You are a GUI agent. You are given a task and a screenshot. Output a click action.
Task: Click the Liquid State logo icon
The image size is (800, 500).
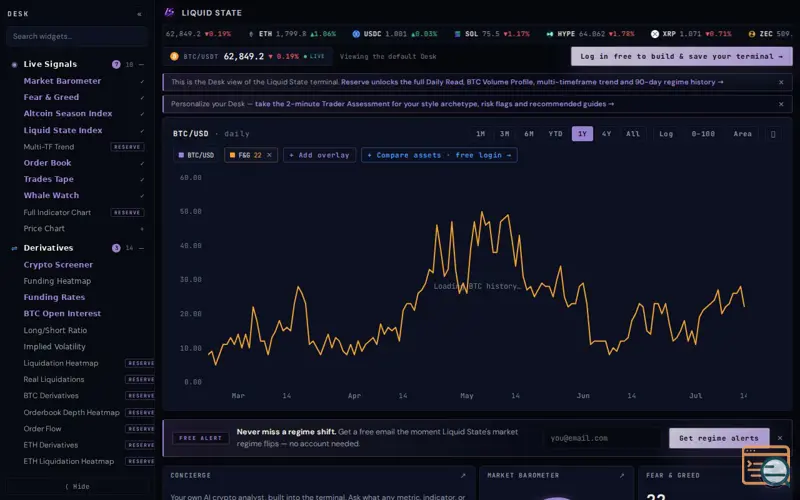tap(169, 12)
